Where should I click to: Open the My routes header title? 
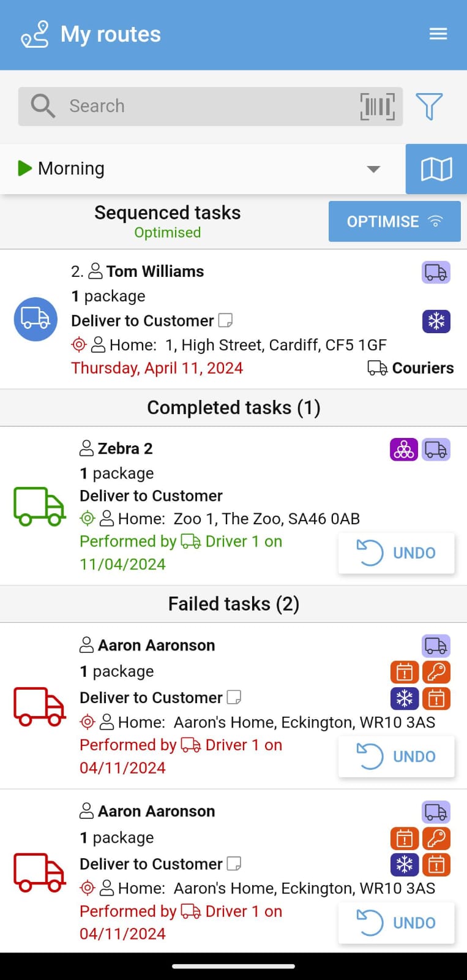pyautogui.click(x=111, y=34)
